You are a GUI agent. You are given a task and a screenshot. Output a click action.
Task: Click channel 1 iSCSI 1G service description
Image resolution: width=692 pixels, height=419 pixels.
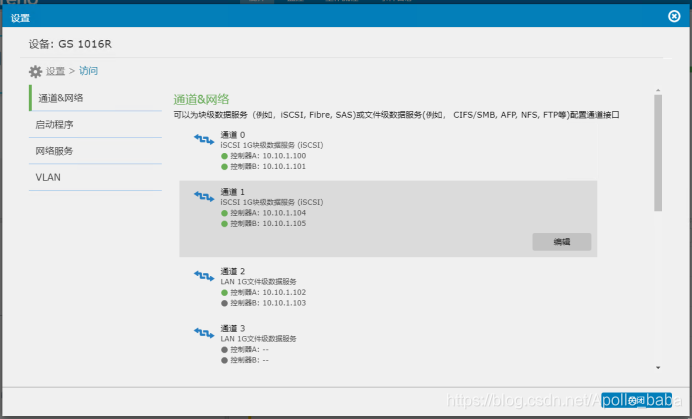[x=272, y=202]
